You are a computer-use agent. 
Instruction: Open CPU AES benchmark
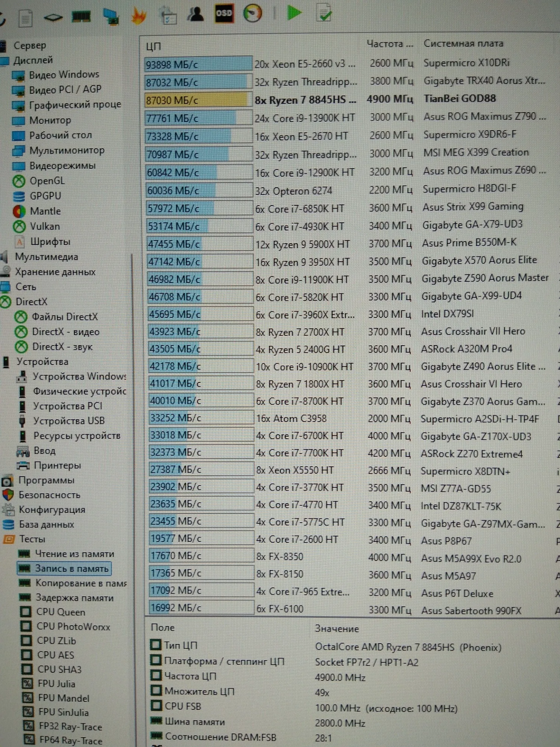pos(56,655)
